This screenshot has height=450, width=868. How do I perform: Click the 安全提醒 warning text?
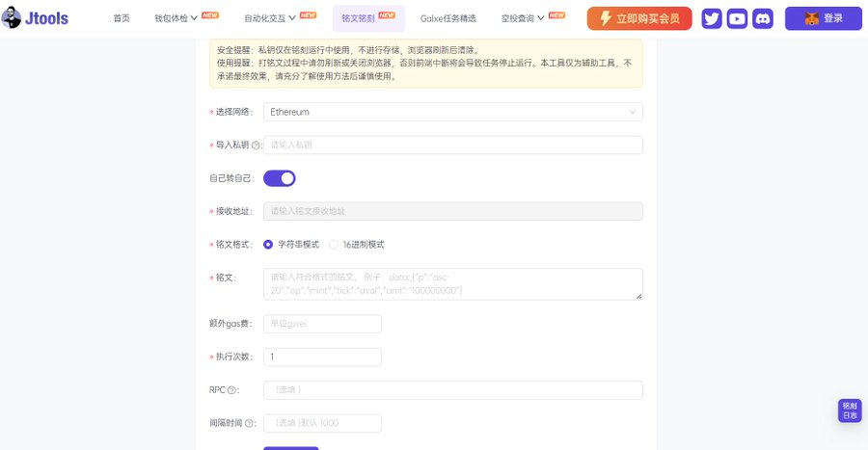(348, 50)
